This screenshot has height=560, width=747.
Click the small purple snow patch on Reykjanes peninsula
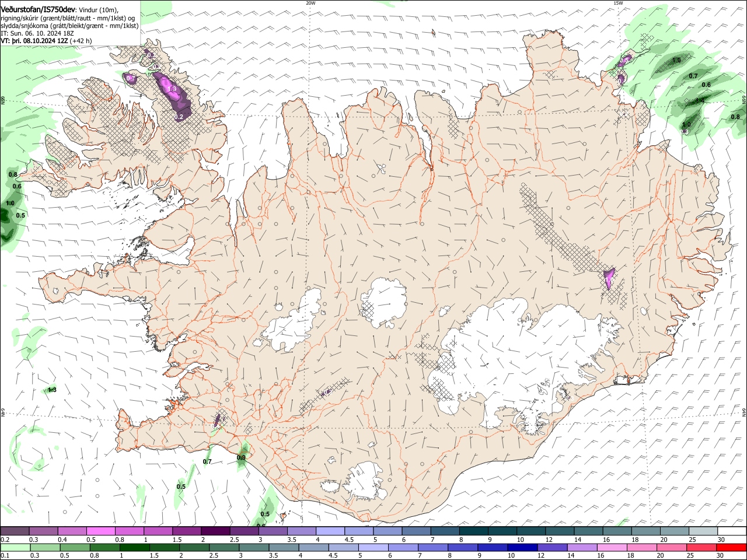218,419
